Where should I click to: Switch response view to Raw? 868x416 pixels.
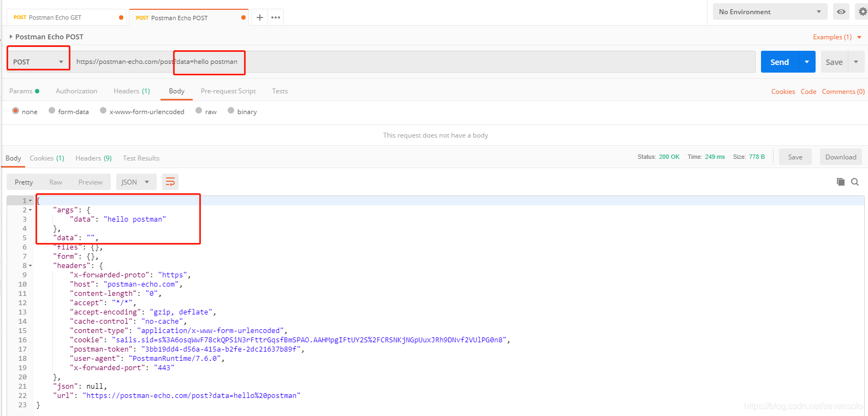tap(56, 182)
